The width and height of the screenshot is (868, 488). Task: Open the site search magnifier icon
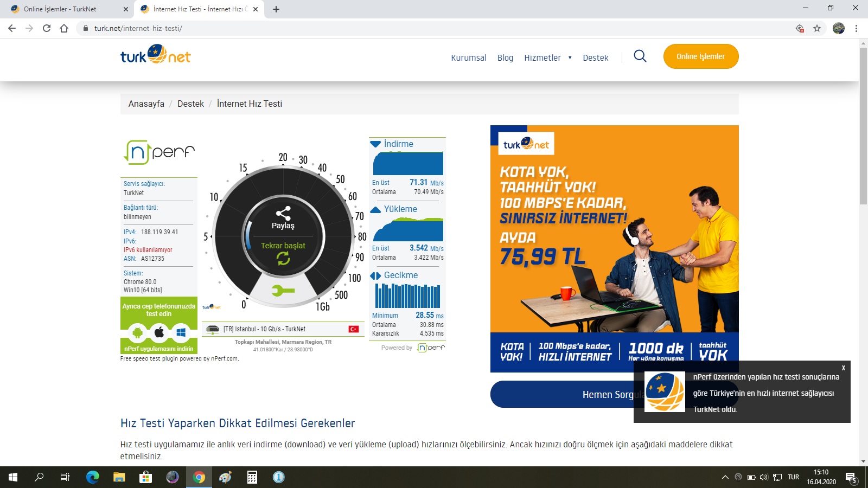(x=640, y=56)
